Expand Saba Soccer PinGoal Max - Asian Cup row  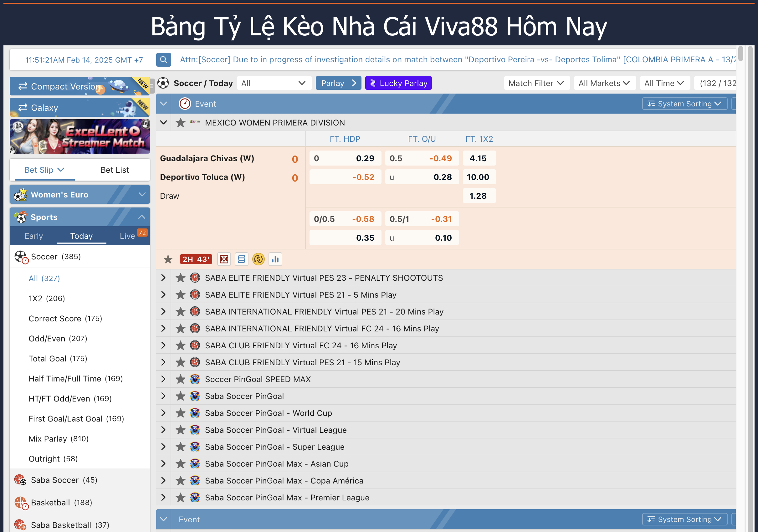point(163,464)
